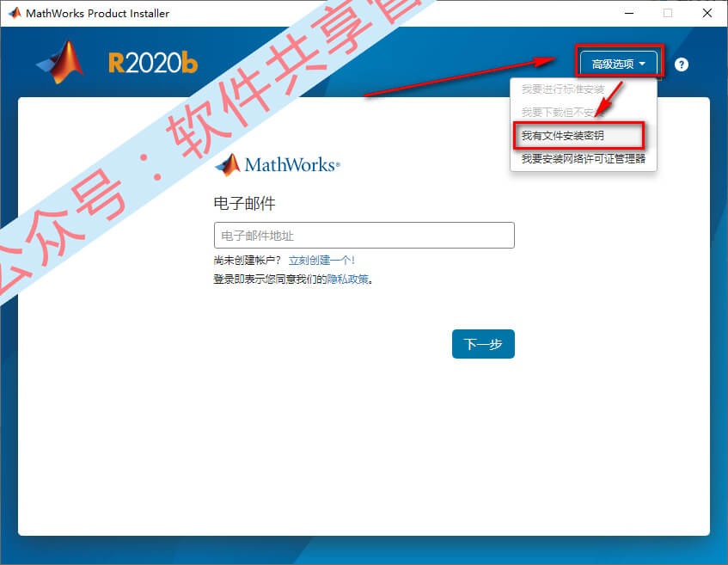This screenshot has height=565, width=728.
Task: Open the 立刻创建一个! account link
Action: 321,261
